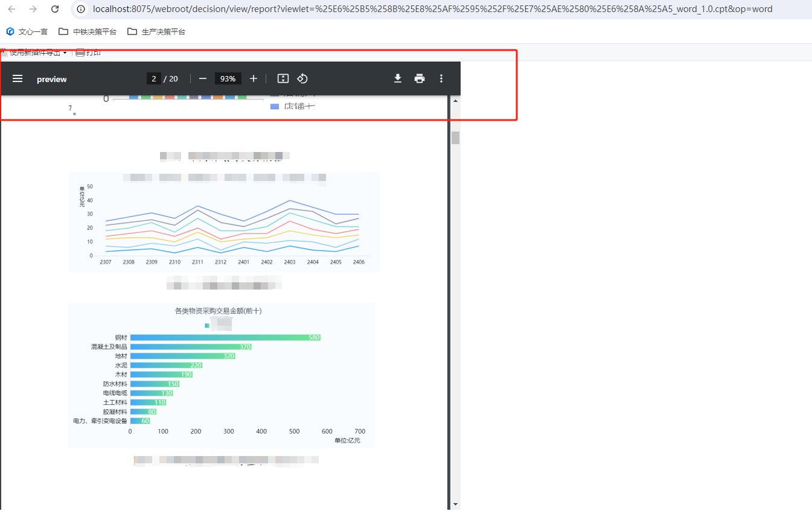Click the 2406 x-axis label on line chart
The height and width of the screenshot is (523, 812).
point(359,262)
